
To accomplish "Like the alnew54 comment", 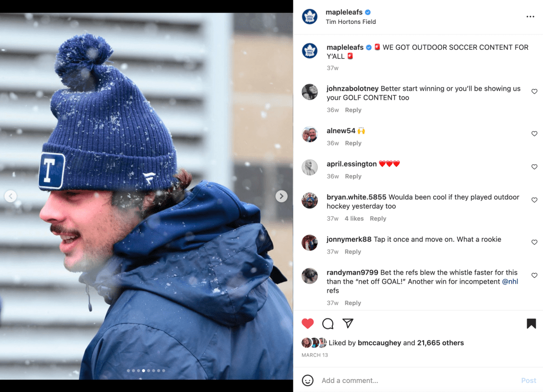I will pos(535,134).
